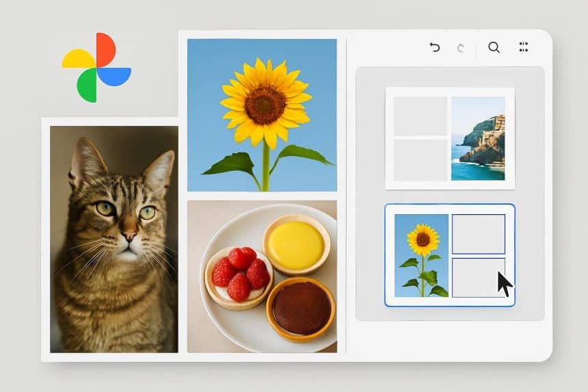The image size is (588, 392).
Task: Open search with the magnifier icon
Action: (x=494, y=47)
